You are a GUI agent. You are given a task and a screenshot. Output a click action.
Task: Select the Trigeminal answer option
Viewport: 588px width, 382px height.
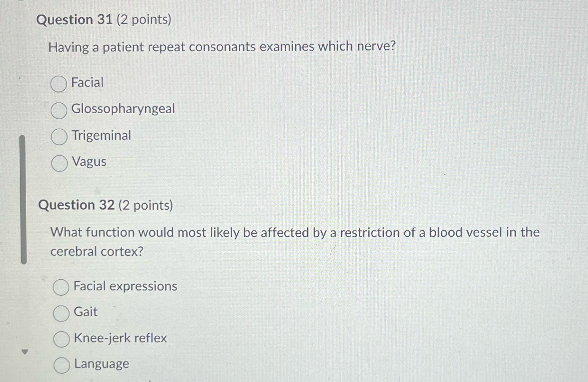(x=59, y=137)
